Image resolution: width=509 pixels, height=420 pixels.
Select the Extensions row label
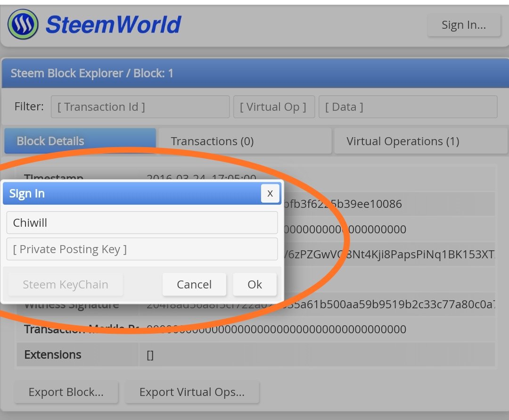tap(53, 354)
